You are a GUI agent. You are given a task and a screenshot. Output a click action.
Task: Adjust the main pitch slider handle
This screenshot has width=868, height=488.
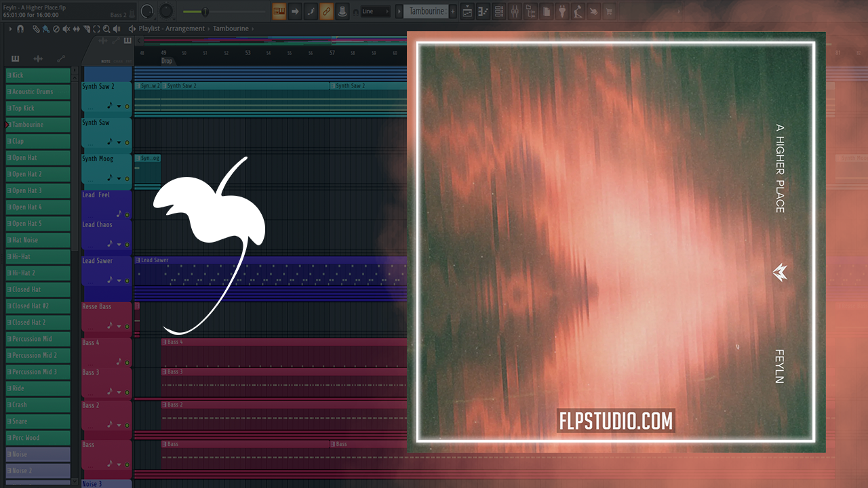tap(205, 12)
